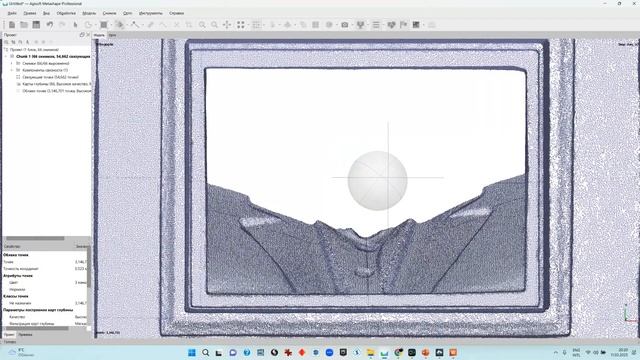
Task: Switch to the Привязка pane tab
Action: (x=25, y=334)
